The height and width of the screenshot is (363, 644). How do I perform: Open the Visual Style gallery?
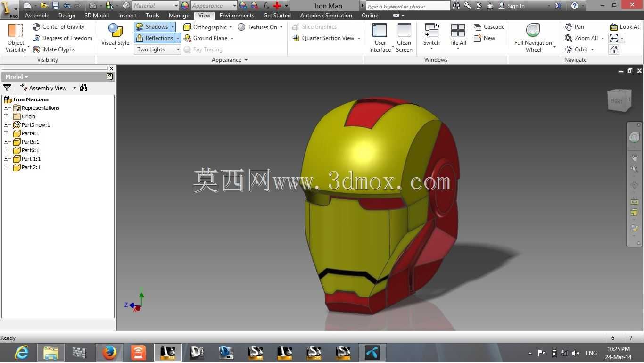pos(115,36)
